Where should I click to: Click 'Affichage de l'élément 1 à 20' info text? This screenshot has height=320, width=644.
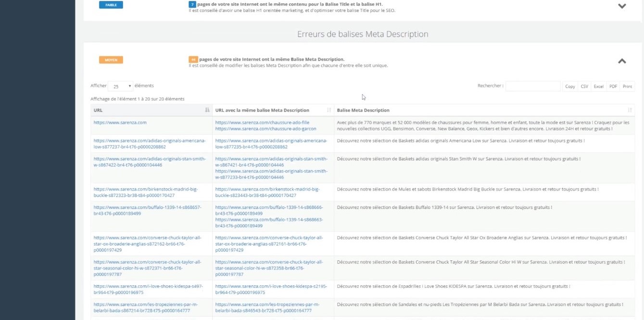(x=138, y=99)
